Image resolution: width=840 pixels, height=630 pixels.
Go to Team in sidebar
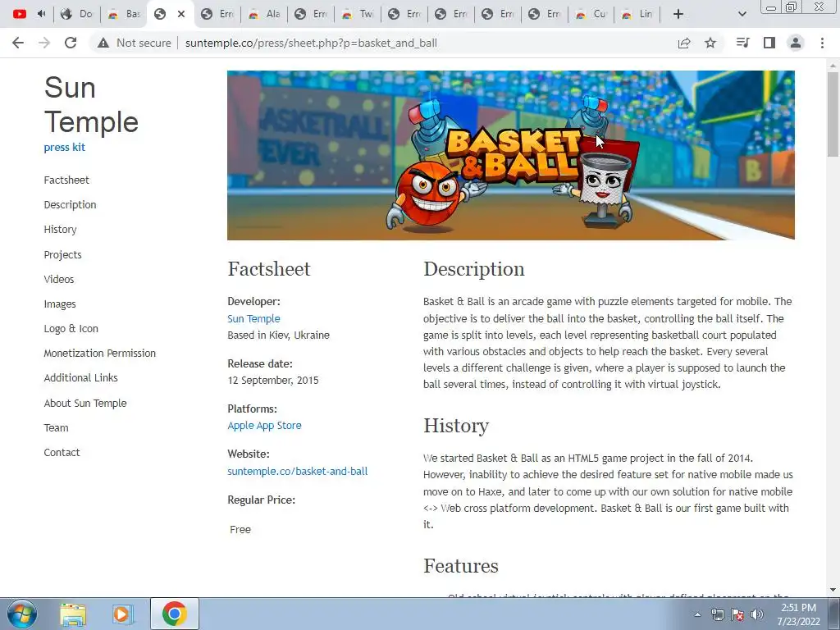(57, 427)
